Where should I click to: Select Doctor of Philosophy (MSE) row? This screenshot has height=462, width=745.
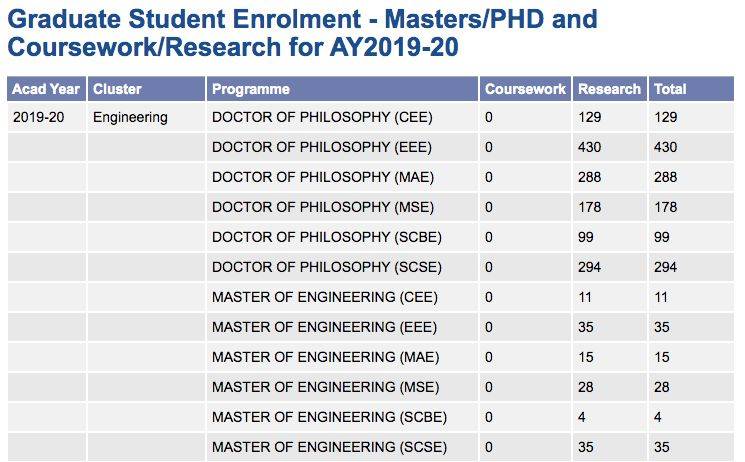tap(323, 208)
